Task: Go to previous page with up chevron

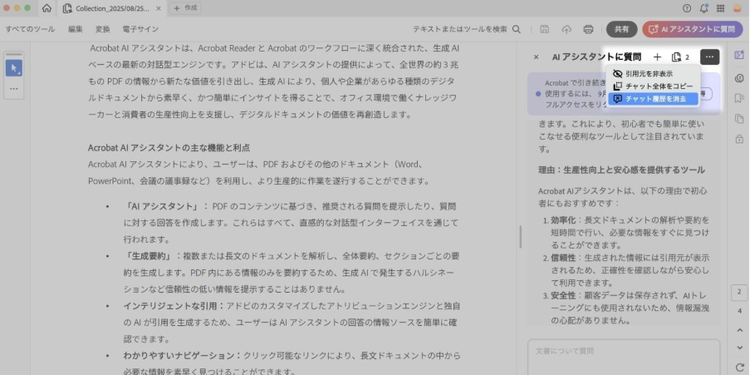Action: (739, 330)
